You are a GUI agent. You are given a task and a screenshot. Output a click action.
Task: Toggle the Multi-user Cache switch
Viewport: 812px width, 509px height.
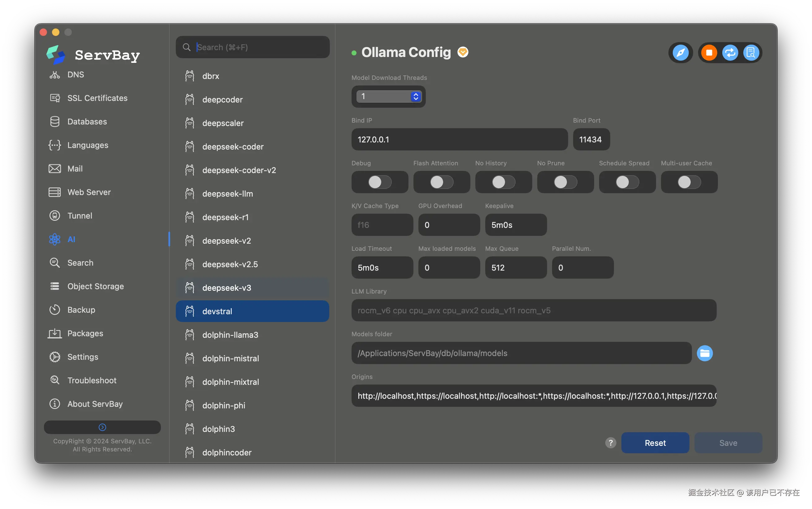pos(689,182)
